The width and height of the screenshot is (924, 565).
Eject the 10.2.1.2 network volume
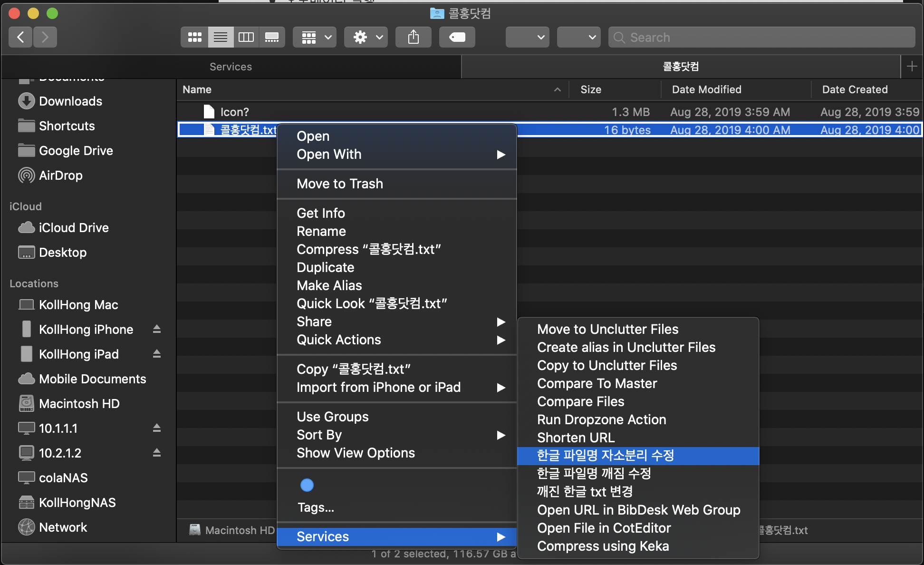click(157, 453)
